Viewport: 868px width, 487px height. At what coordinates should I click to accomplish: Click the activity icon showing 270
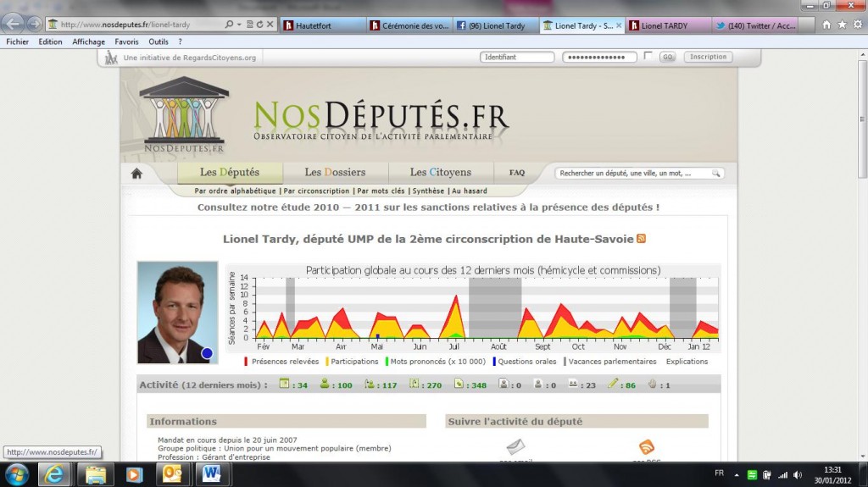(414, 384)
